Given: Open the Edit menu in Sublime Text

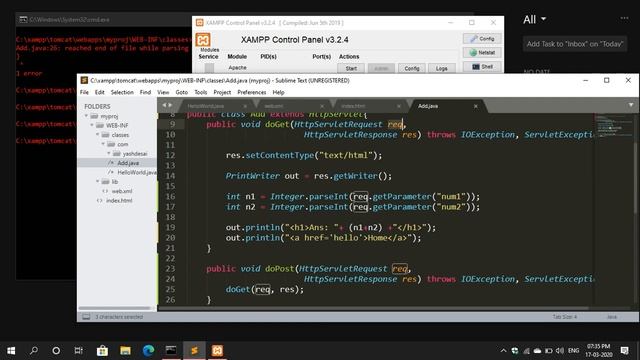Looking at the screenshot, I should coord(100,92).
